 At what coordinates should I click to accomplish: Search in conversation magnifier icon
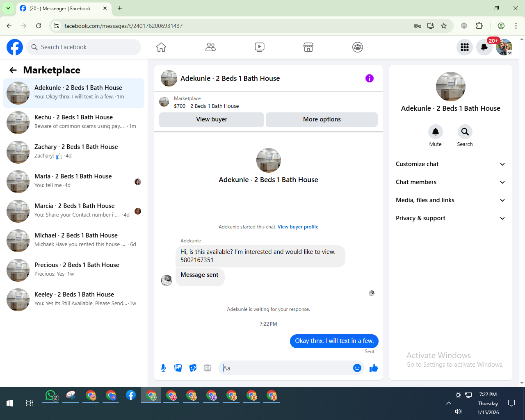(x=465, y=132)
